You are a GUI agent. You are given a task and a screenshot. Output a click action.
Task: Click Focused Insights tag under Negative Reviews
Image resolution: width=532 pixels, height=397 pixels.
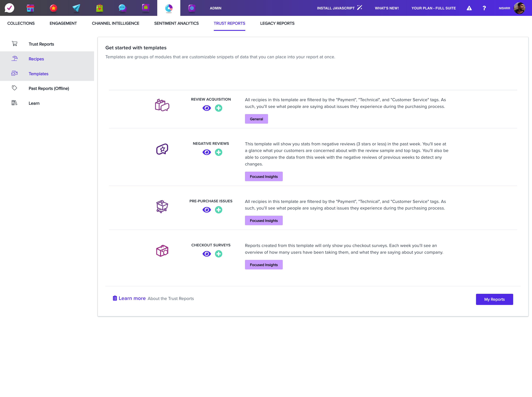pos(264,176)
